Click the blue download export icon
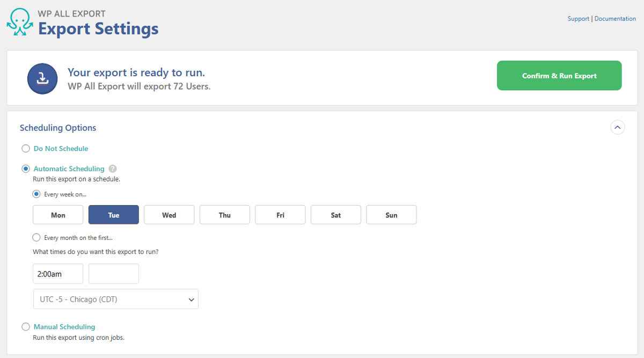The image size is (644, 358). 42,78
